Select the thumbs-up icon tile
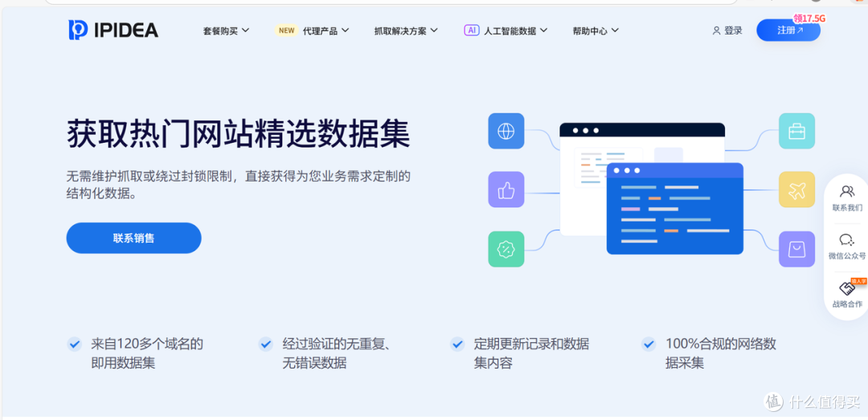The height and width of the screenshot is (420, 868). tap(506, 190)
